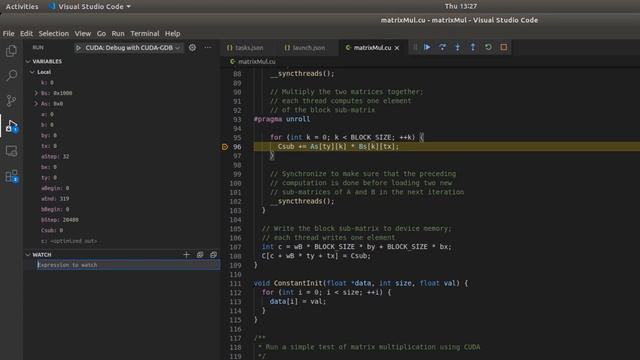
Task: Open the Explorer view in activity bar
Action: [x=11, y=51]
